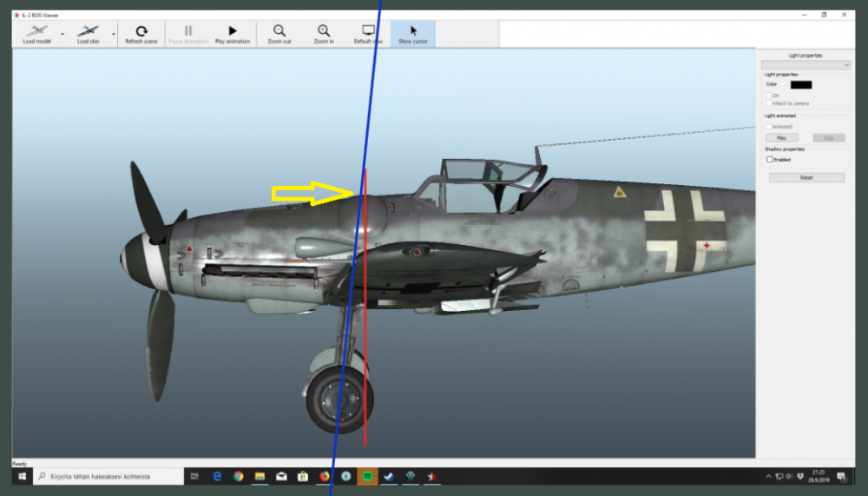Toggle the Show cursor tool
This screenshot has height=496, width=868.
pos(413,34)
